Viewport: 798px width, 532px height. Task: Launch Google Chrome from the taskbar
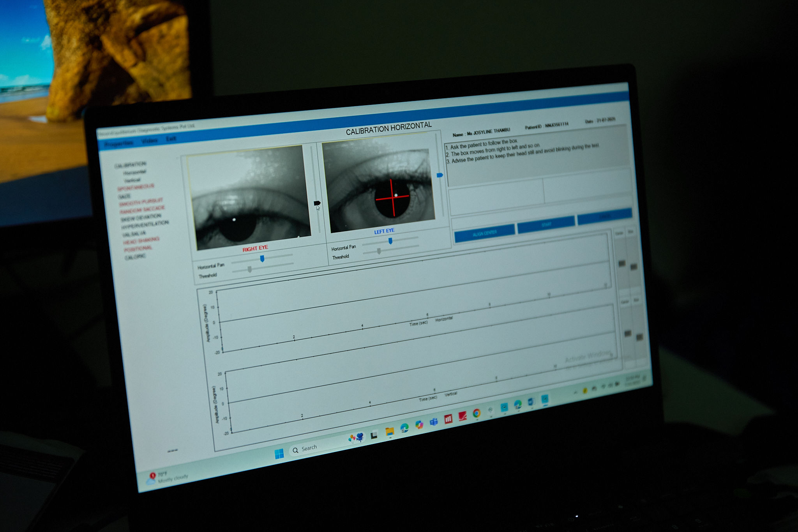(477, 414)
